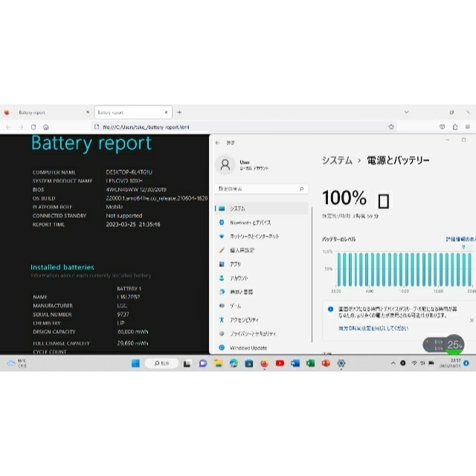476x476 pixels.
Task: Click the power settings link in the info banner
Action: [x=373, y=328]
